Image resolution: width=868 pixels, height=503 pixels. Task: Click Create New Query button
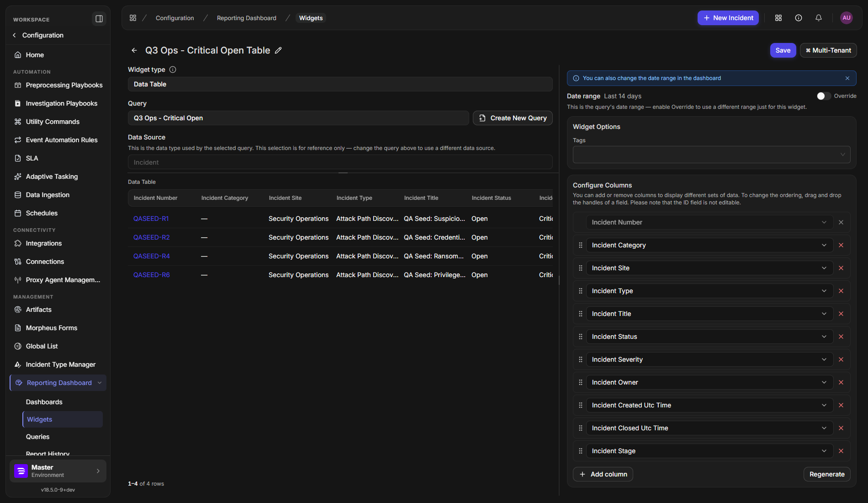[513, 118]
